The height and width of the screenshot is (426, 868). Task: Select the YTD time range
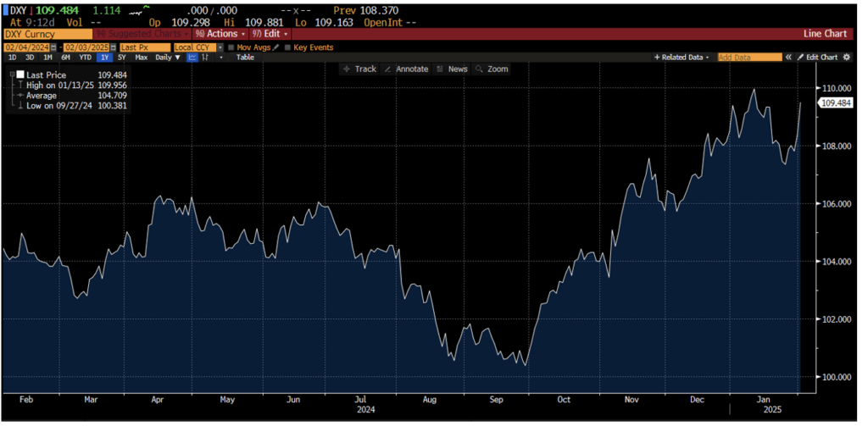(86, 57)
